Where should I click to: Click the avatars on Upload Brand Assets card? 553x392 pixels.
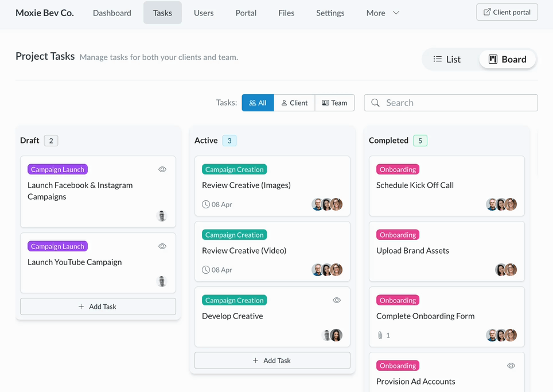tap(505, 270)
